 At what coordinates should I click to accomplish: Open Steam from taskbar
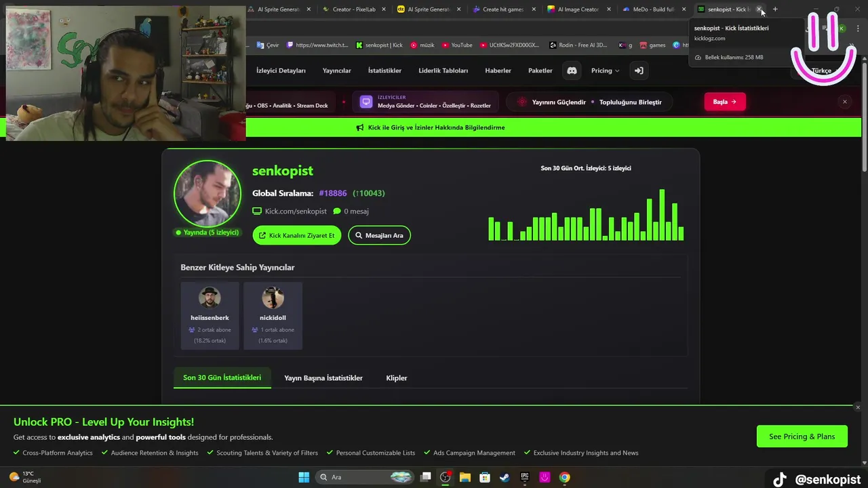pyautogui.click(x=505, y=477)
